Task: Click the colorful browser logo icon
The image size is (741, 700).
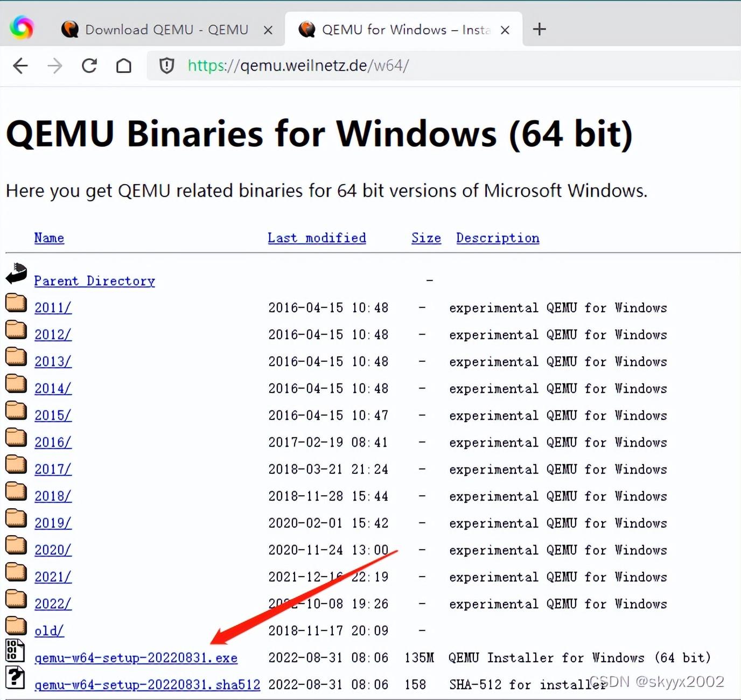Action: tap(22, 27)
